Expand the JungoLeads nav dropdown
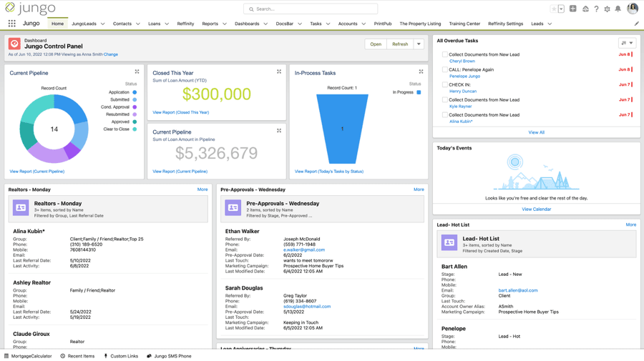Screen dimensions: 644x361 pyautogui.click(x=102, y=24)
